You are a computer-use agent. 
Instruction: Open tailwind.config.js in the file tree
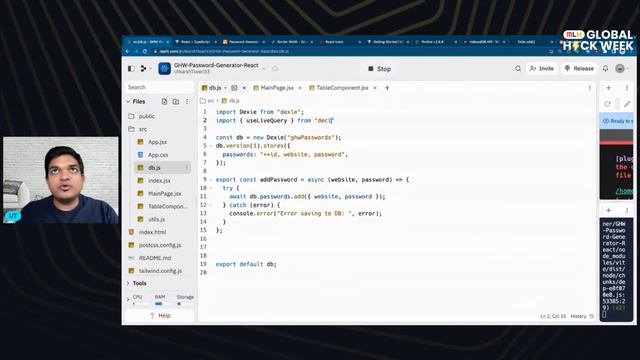pos(160,271)
